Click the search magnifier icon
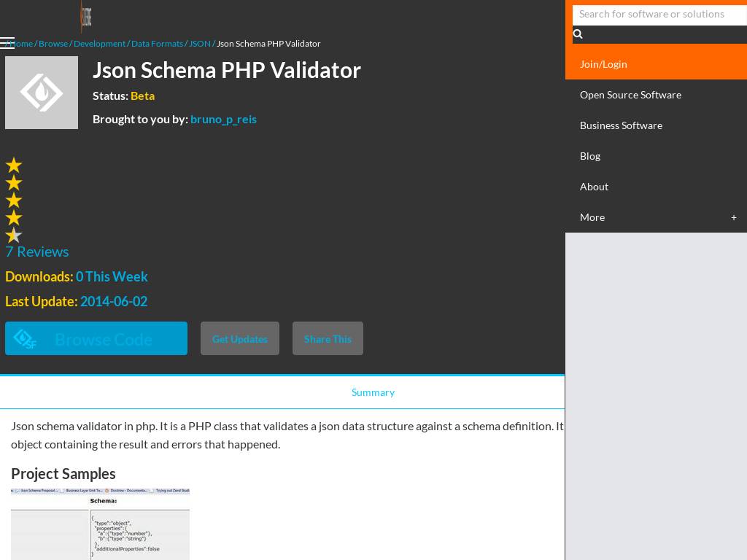This screenshot has width=747, height=560. [x=578, y=34]
